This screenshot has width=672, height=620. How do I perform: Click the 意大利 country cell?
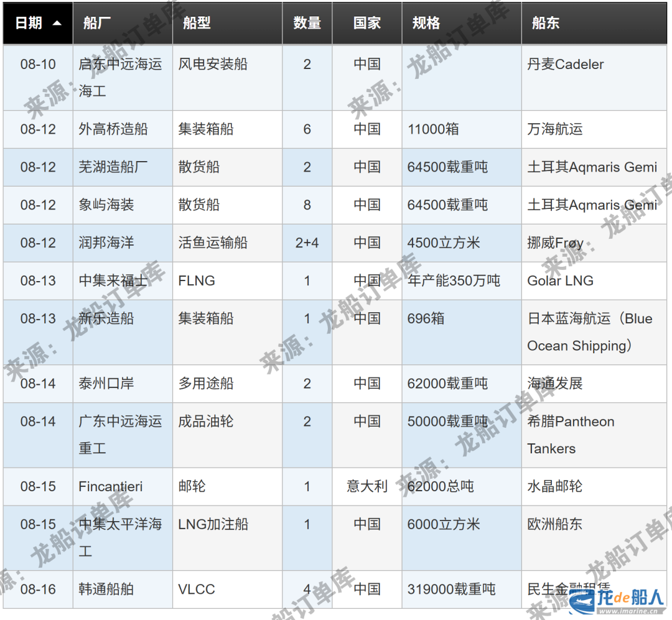(x=367, y=486)
